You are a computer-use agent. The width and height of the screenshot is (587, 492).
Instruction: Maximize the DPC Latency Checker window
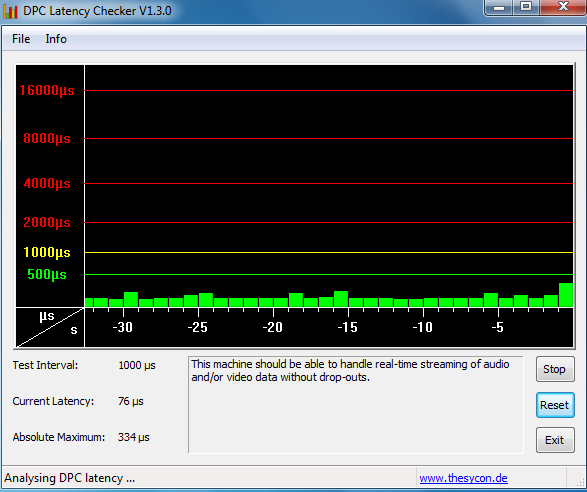[526, 7]
